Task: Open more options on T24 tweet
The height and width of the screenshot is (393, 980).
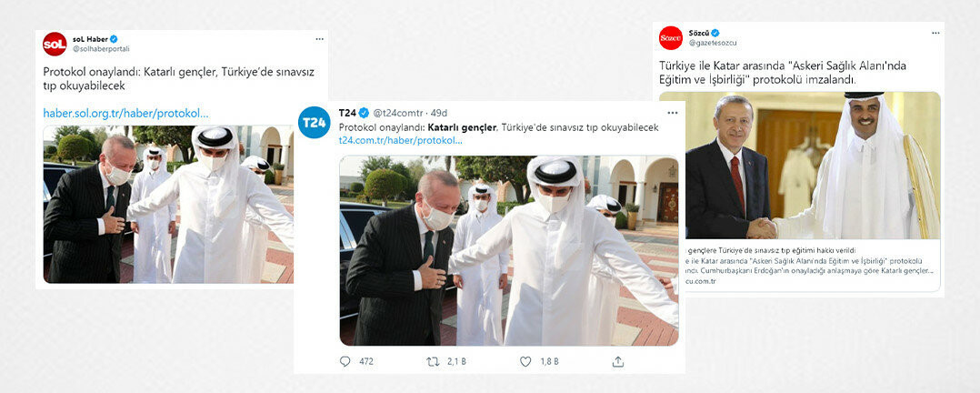Action: [x=673, y=113]
